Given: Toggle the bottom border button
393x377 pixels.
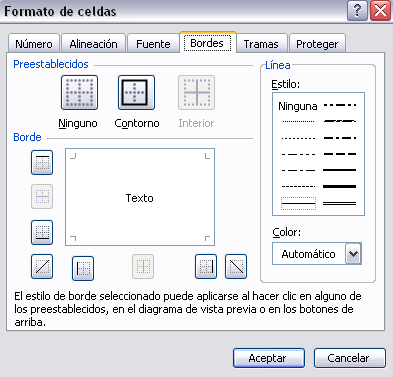Looking at the screenshot, I should click(x=42, y=232).
